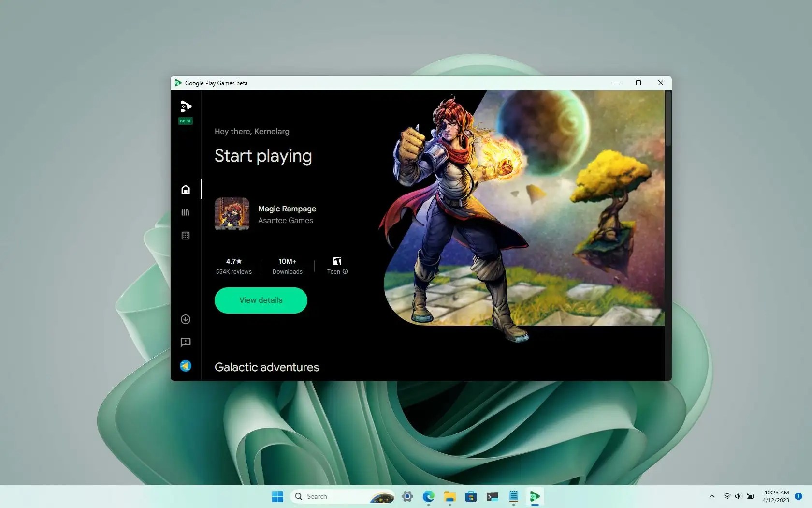812x508 pixels.
Task: Open Microsoft Store from the taskbar
Action: point(470,496)
